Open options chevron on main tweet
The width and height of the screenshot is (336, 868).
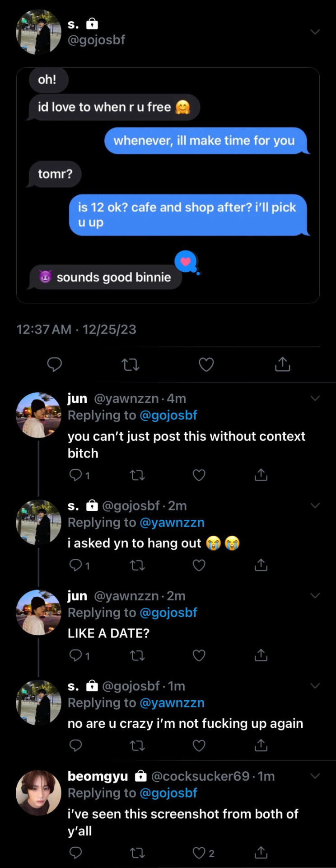coord(315,32)
